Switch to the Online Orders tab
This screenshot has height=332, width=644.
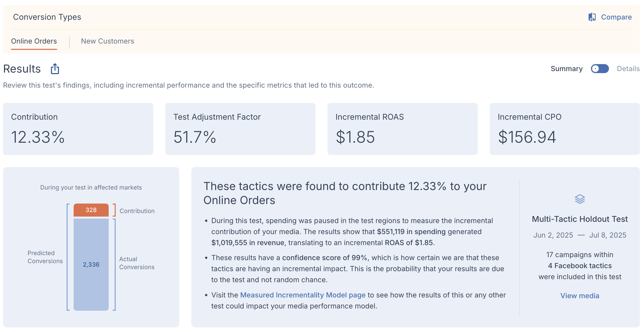click(34, 41)
